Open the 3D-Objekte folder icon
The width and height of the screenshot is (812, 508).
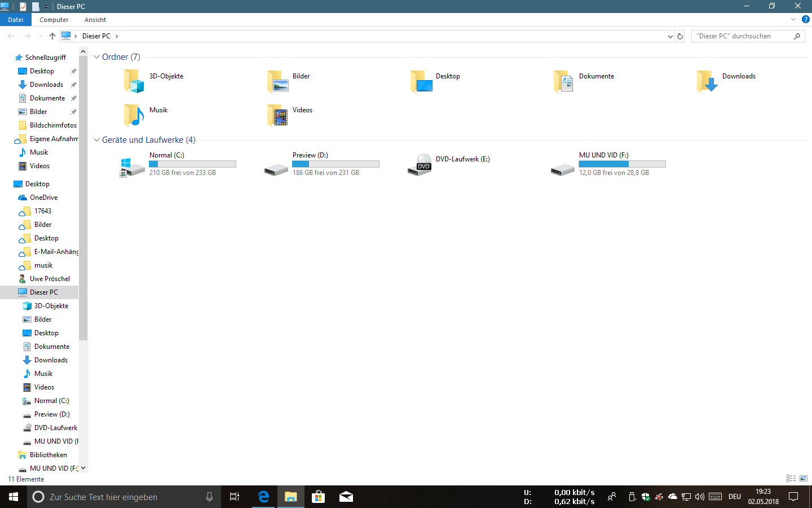coord(134,81)
